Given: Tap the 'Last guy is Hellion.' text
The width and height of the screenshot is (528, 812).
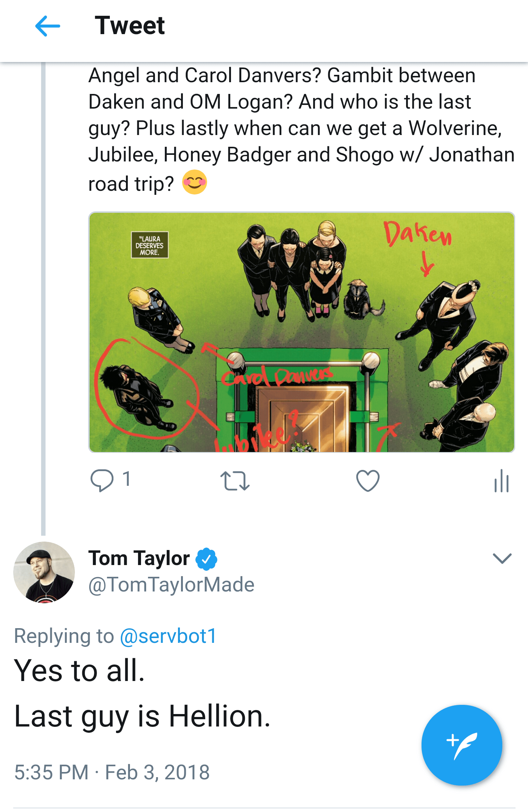Looking at the screenshot, I should [142, 716].
